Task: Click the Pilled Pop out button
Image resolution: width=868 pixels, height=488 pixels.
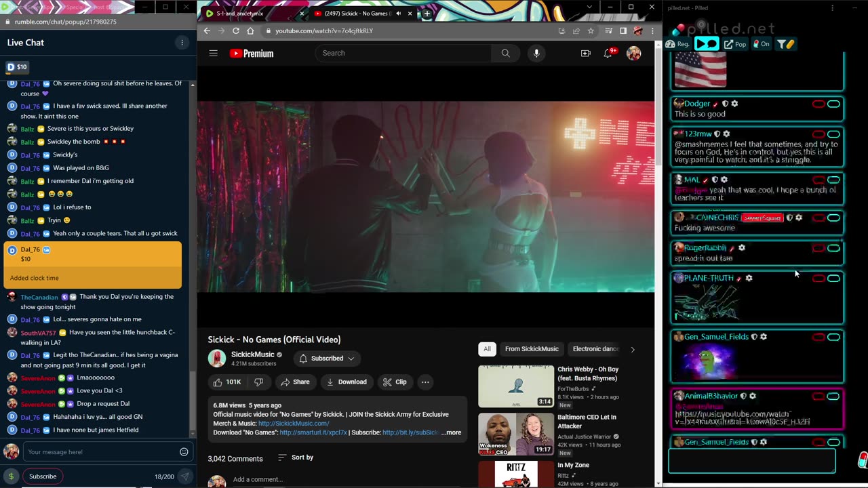Action: pos(735,44)
